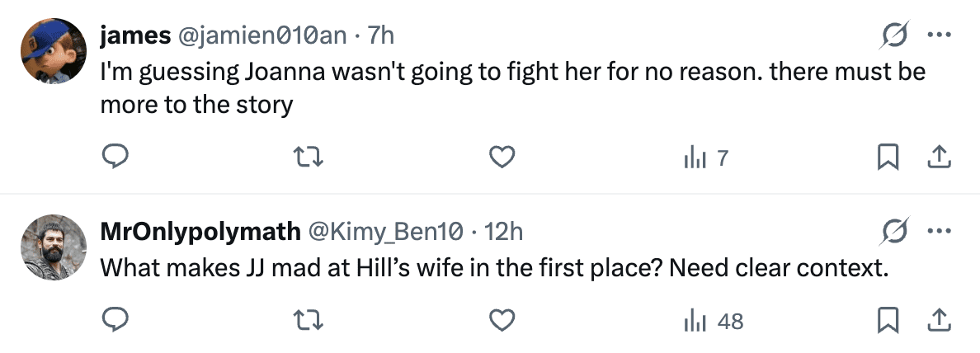Like james's tweet about Joanna

[x=502, y=157]
